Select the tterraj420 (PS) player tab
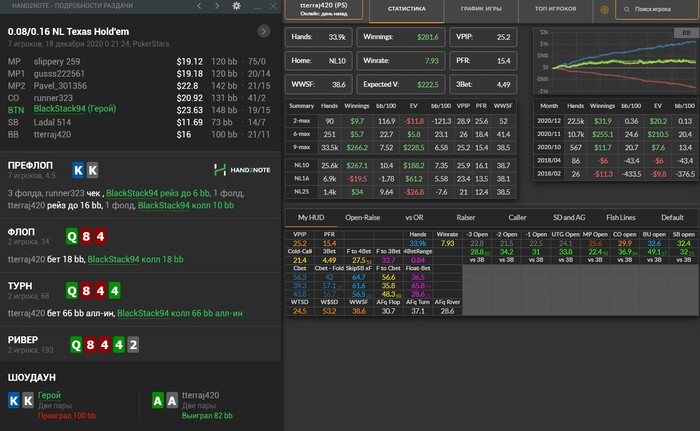The image size is (700, 431). click(324, 9)
